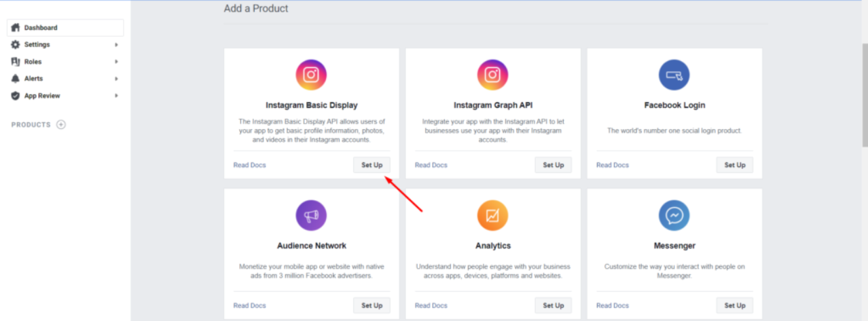868x321 pixels.
Task: Click "The world's number one social login product" text
Action: click(674, 130)
